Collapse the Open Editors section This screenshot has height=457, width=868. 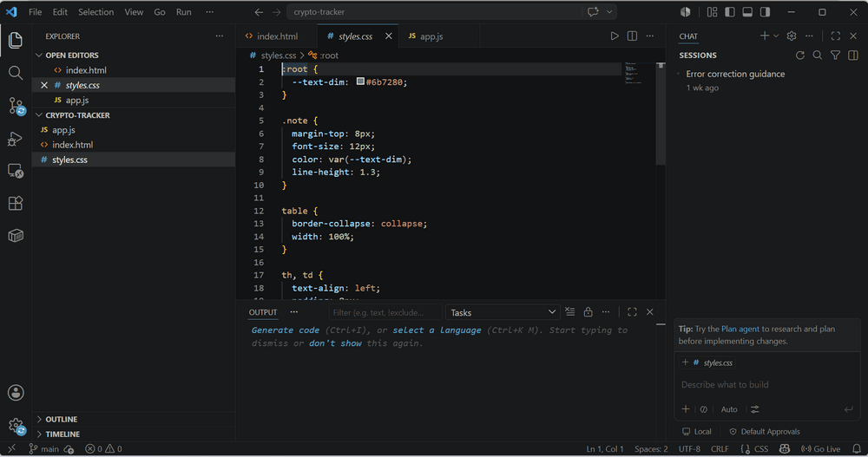click(72, 55)
